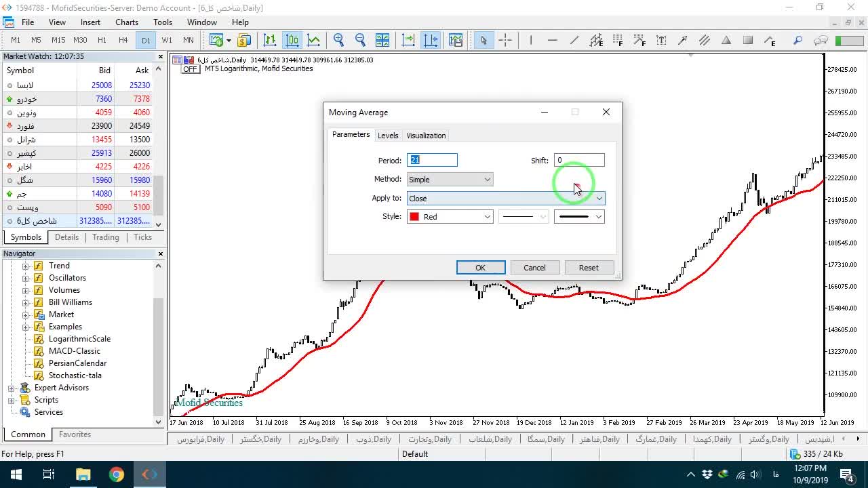Reset the Moving Average parameters

[x=589, y=268]
